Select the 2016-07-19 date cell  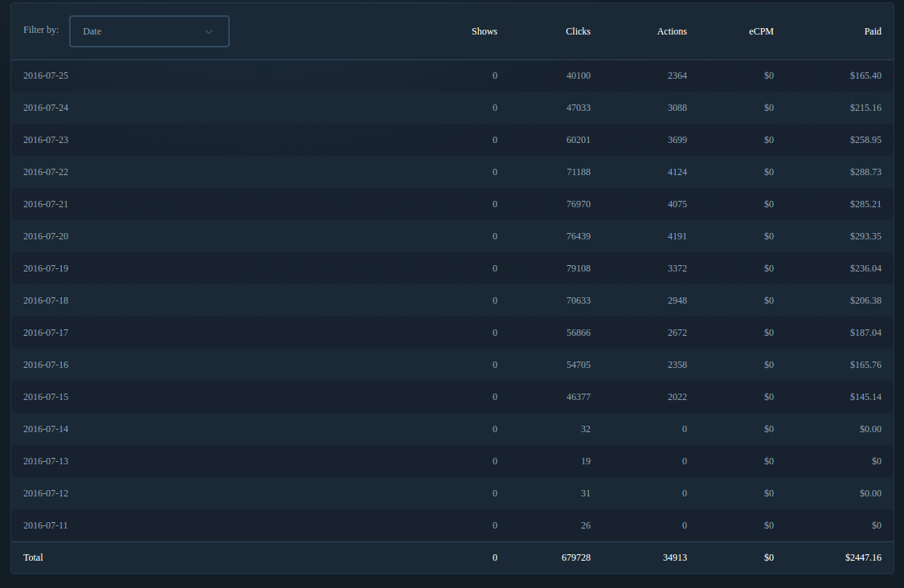pos(46,268)
